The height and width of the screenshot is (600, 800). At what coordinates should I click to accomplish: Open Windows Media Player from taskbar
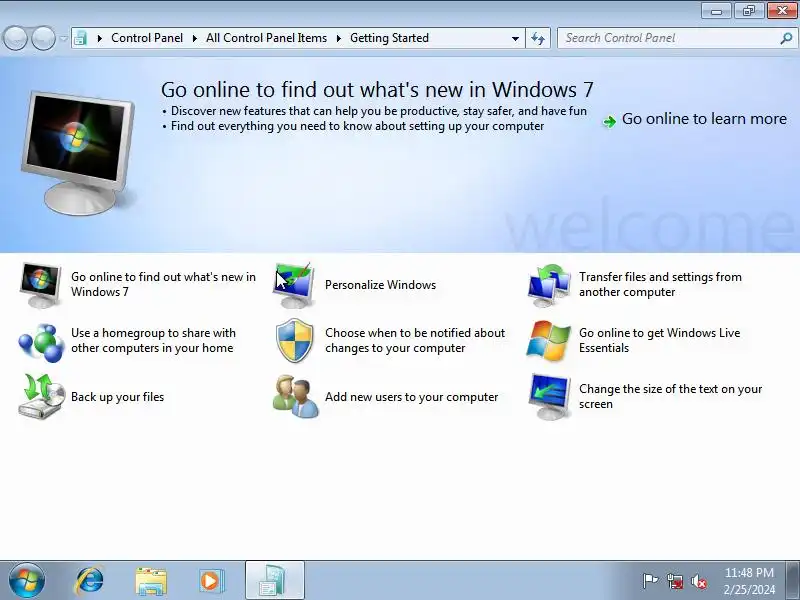pos(211,581)
